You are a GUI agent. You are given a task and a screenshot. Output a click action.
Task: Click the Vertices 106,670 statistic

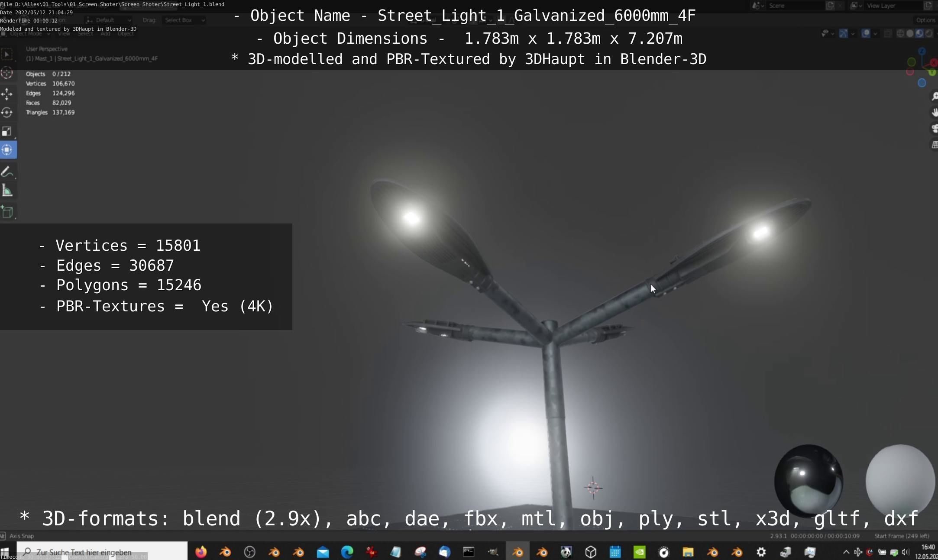pyautogui.click(x=50, y=84)
